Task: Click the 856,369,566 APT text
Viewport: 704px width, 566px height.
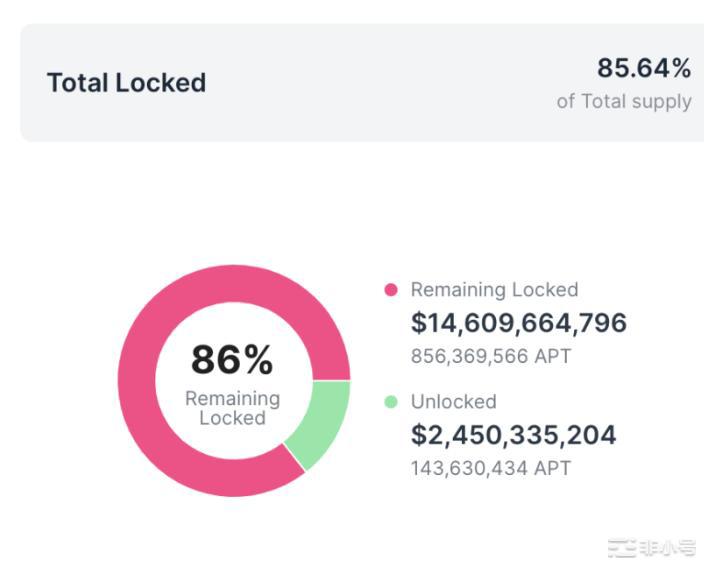Action: [x=491, y=356]
